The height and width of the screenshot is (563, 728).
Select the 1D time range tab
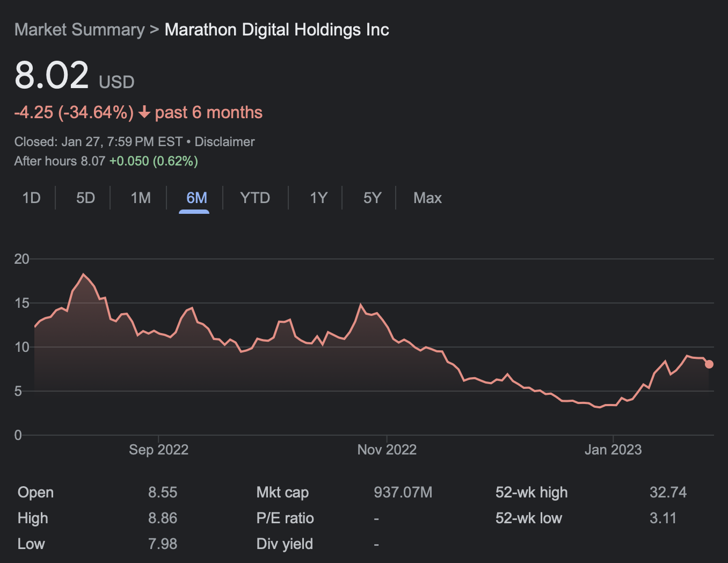tap(32, 198)
